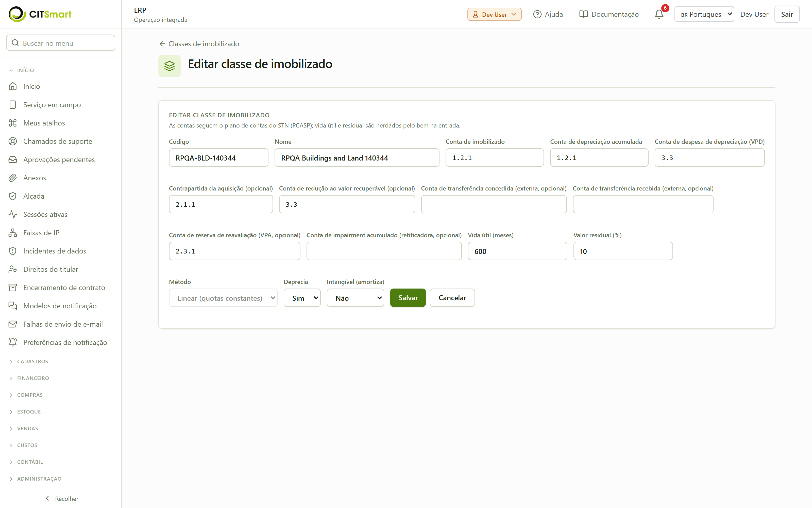Open the Portugues language selector
The height and width of the screenshot is (508, 812).
coord(704,14)
